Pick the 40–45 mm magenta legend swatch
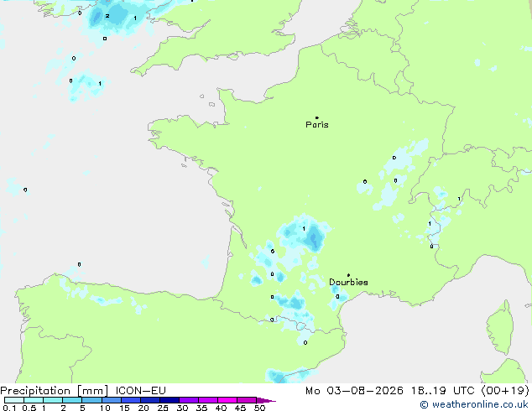 tap(227, 400)
